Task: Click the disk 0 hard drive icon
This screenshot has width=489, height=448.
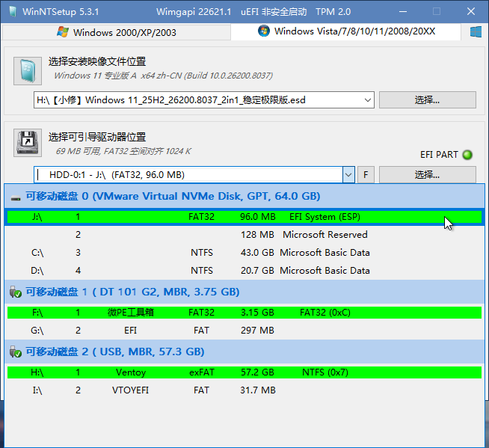Action: [16, 197]
